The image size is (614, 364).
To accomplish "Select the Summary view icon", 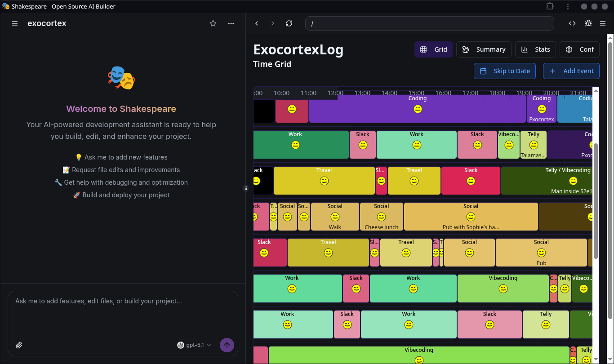I will (465, 49).
